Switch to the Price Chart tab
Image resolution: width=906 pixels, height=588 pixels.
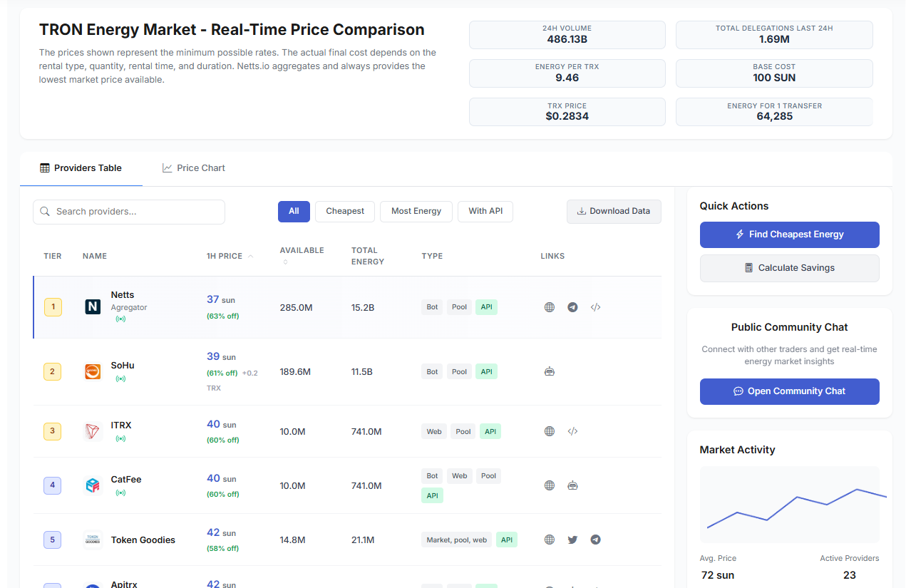(193, 168)
